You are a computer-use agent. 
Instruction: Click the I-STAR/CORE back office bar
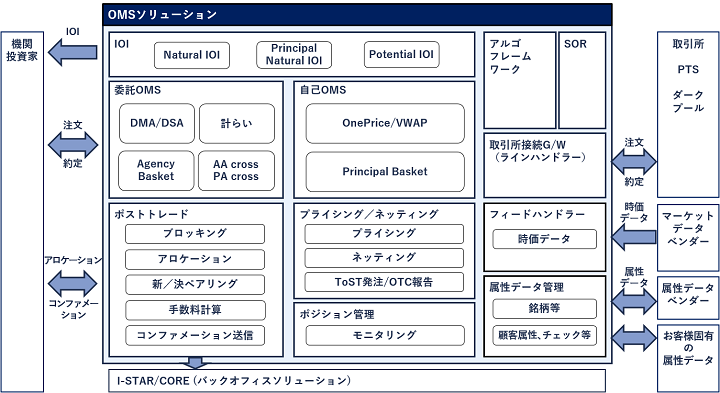357,381
